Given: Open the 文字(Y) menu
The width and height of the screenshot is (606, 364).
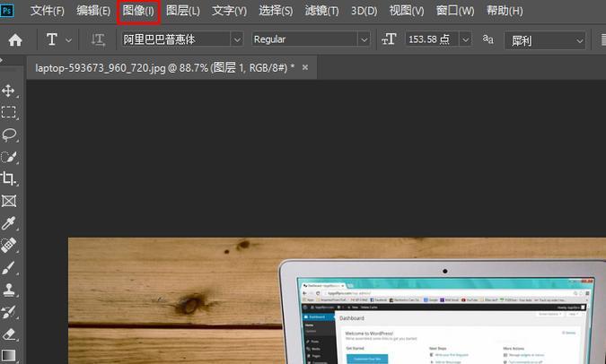Looking at the screenshot, I should 229,11.
